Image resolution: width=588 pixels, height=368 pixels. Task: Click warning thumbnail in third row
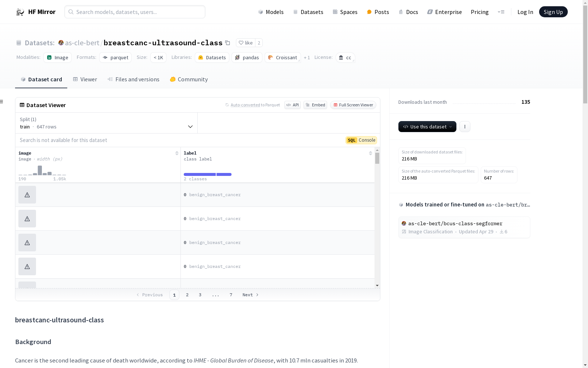pyautogui.click(x=27, y=243)
